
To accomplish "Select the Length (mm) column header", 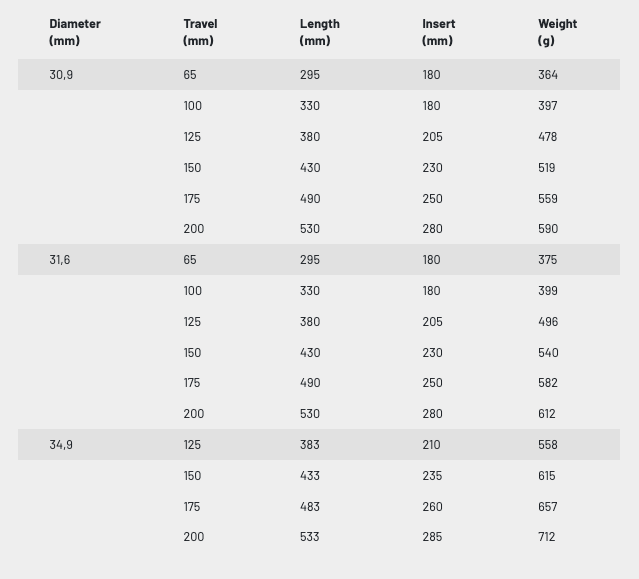I will tap(320, 32).
